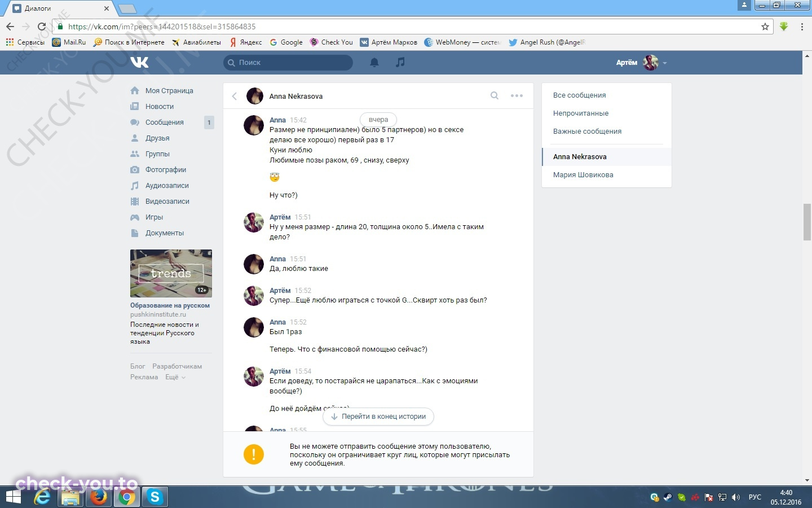The width and height of the screenshot is (812, 508).
Task: Open the notifications bell icon
Action: click(374, 63)
